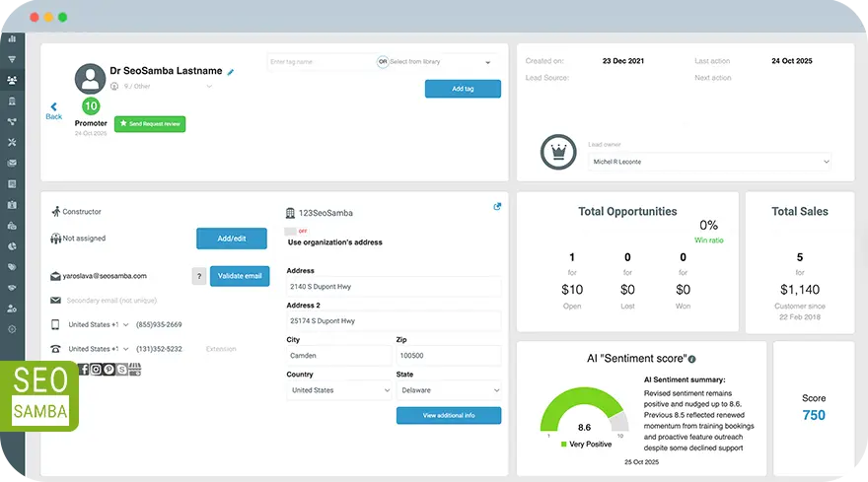Viewport: 868px width, 482px height.
Task: Click the phone Extension field
Action: click(x=221, y=349)
